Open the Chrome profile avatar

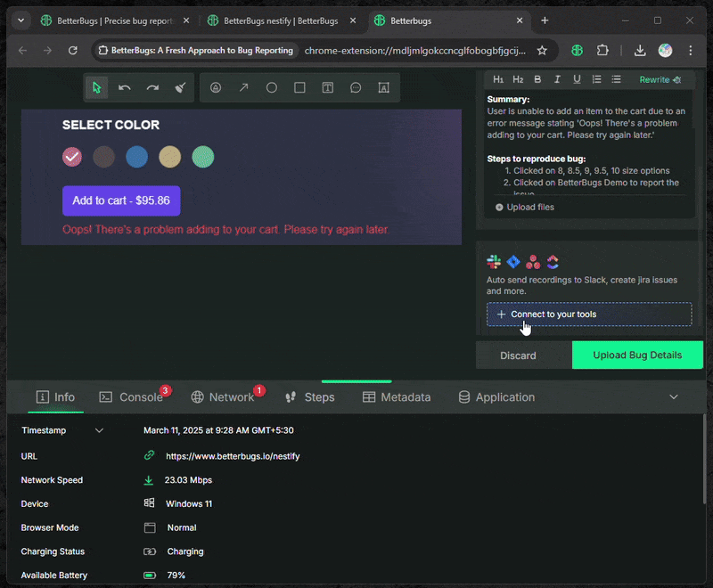[x=665, y=51]
